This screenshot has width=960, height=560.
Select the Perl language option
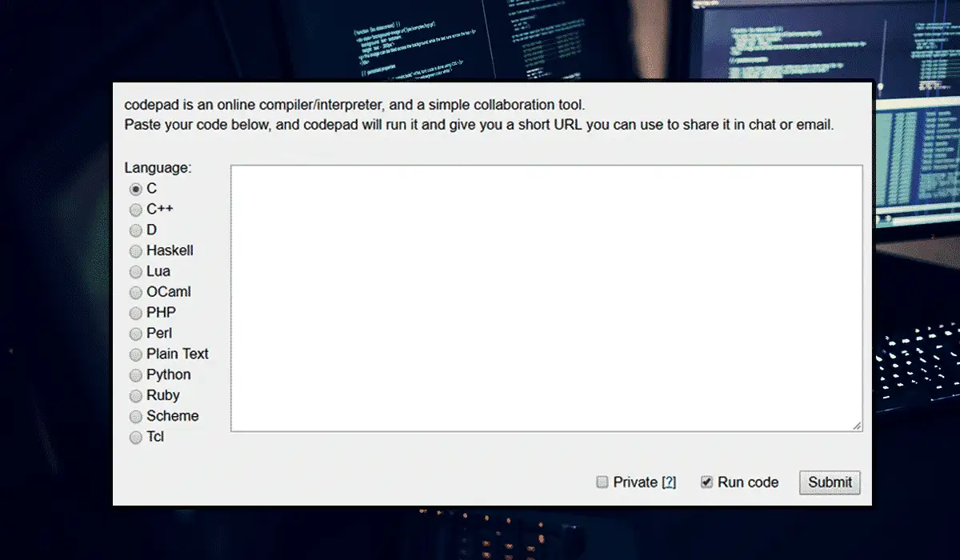135,334
